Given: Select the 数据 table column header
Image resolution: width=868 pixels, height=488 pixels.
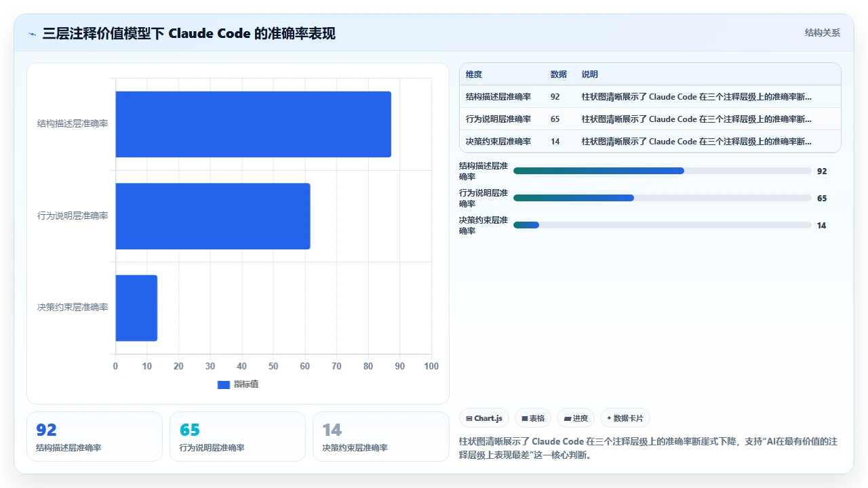Looking at the screenshot, I should coord(559,74).
